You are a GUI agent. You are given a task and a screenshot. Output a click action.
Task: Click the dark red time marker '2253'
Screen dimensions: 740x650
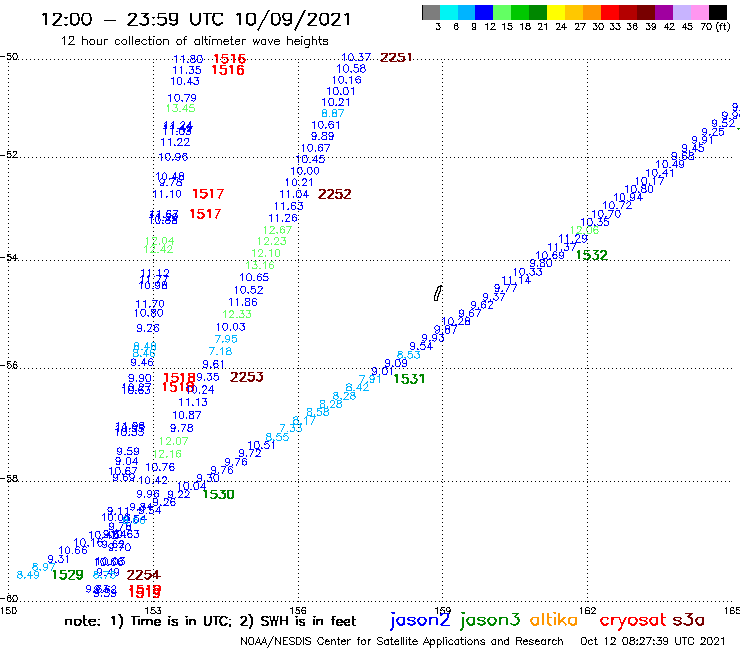pos(246,377)
